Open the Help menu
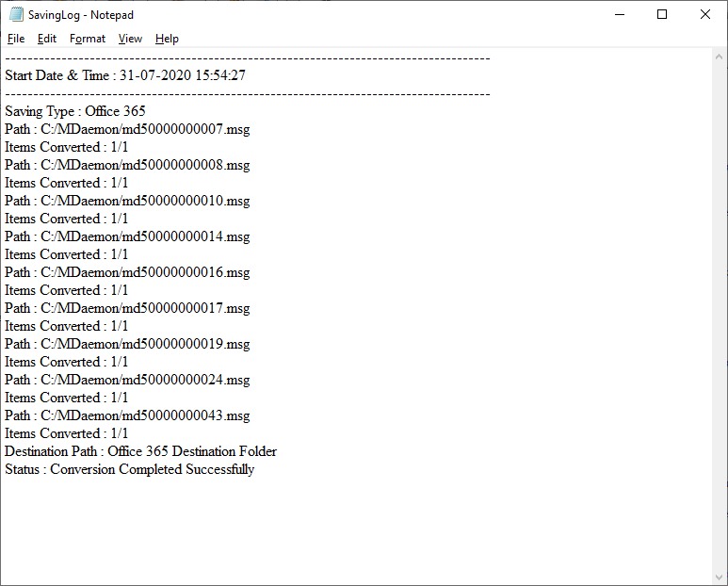The image size is (728, 586). (x=167, y=39)
